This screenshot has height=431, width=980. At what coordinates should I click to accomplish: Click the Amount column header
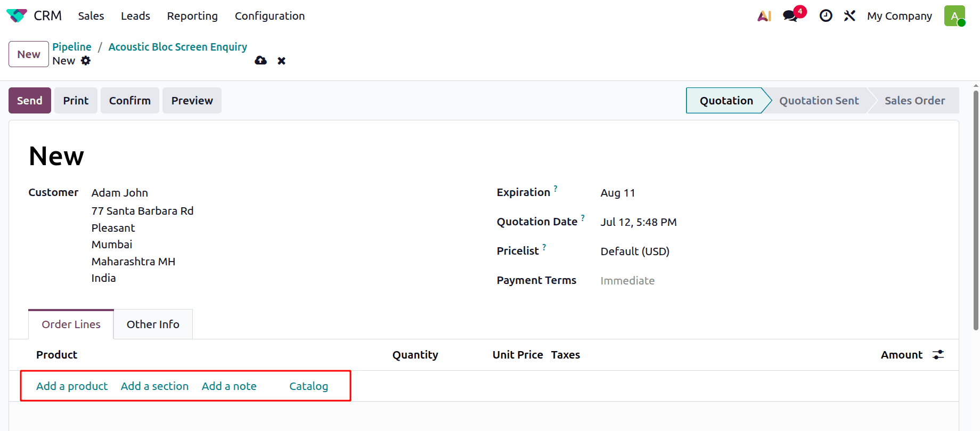[902, 355]
